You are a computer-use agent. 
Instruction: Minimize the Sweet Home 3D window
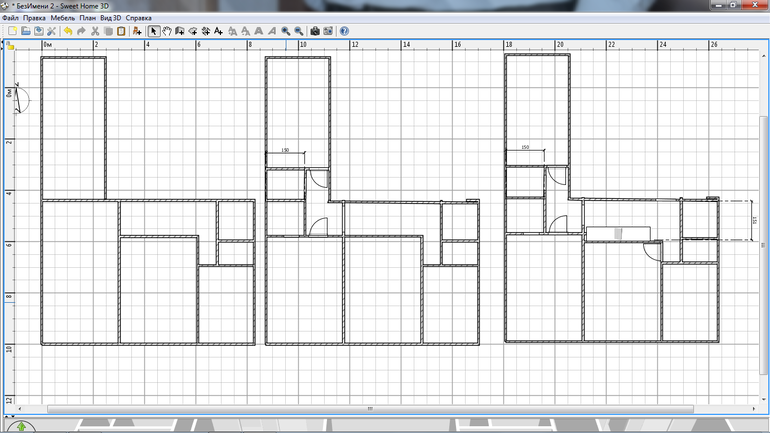(719, 5)
